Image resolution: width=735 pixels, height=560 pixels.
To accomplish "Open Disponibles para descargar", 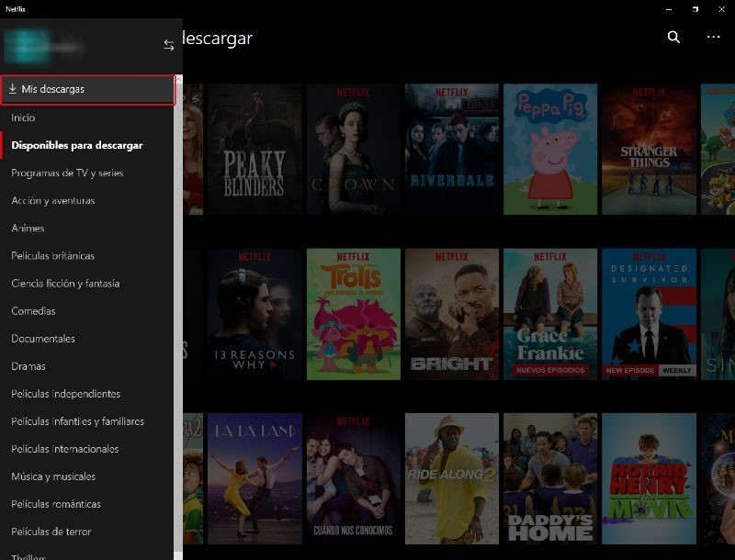I will [x=77, y=145].
